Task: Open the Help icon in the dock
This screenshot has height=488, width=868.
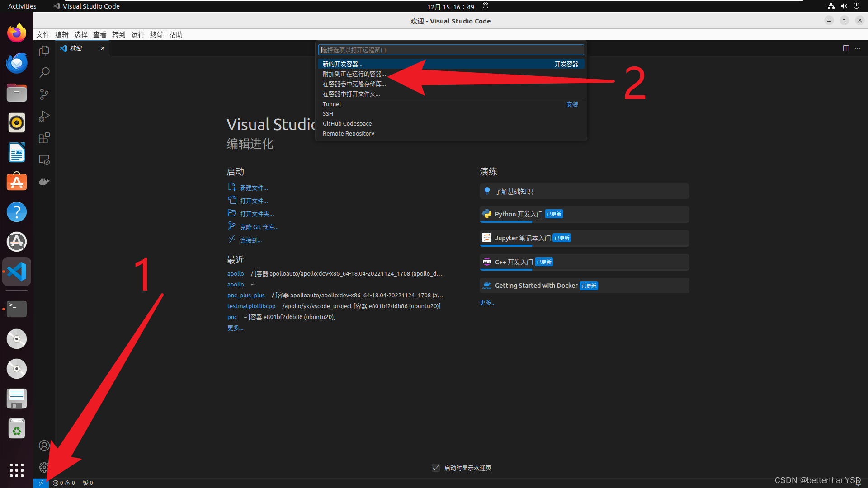Action: click(17, 212)
